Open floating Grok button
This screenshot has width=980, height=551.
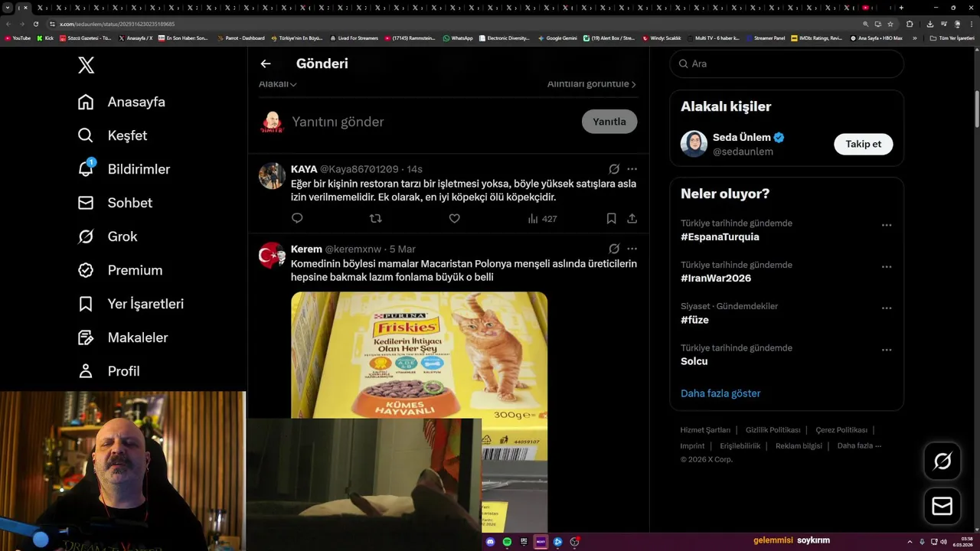pos(942,461)
